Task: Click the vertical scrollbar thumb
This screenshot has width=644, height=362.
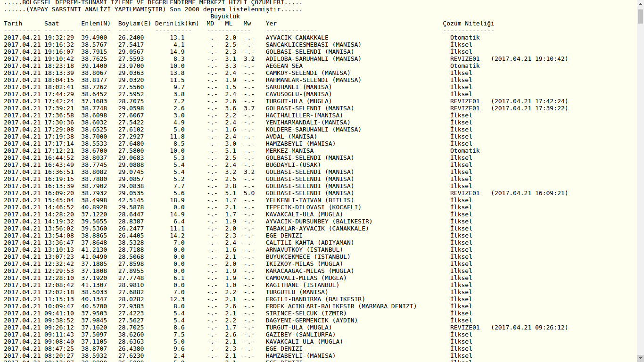Action: (640, 16)
